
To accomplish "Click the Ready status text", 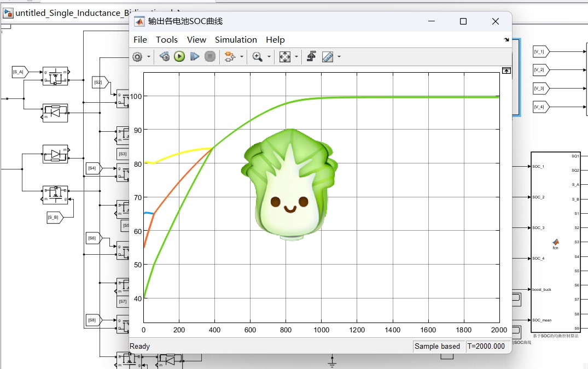I will click(x=140, y=346).
